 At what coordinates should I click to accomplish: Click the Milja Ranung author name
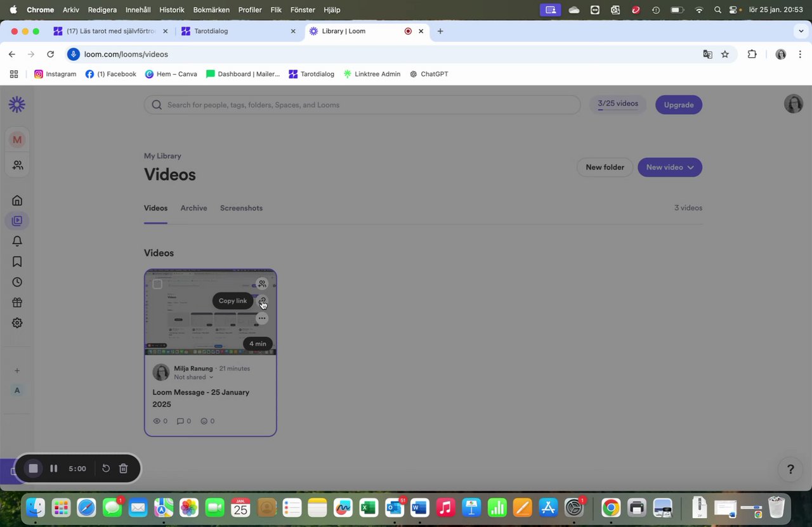click(194, 368)
